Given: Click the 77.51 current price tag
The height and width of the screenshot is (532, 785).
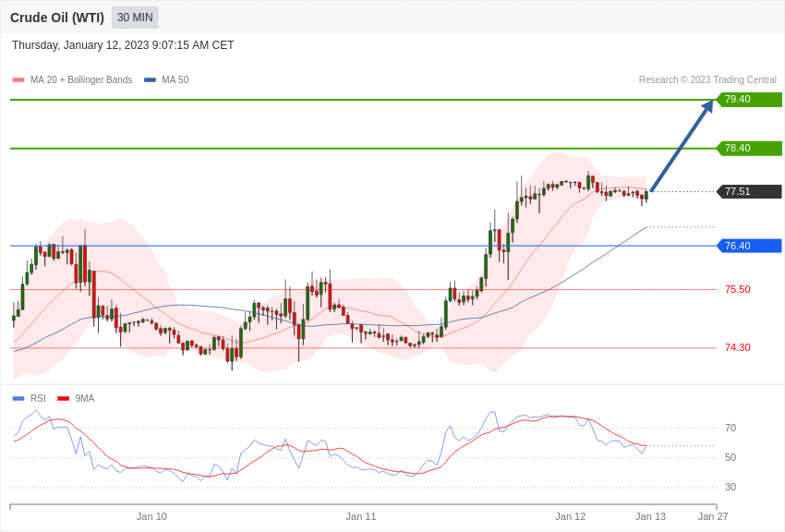Looking at the screenshot, I should 750,192.
